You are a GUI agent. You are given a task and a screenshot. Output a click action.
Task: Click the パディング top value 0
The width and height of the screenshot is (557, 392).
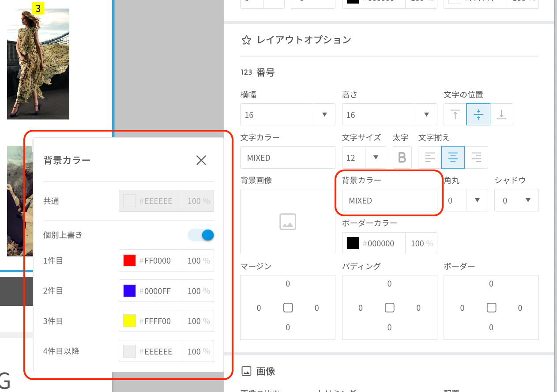tap(389, 284)
